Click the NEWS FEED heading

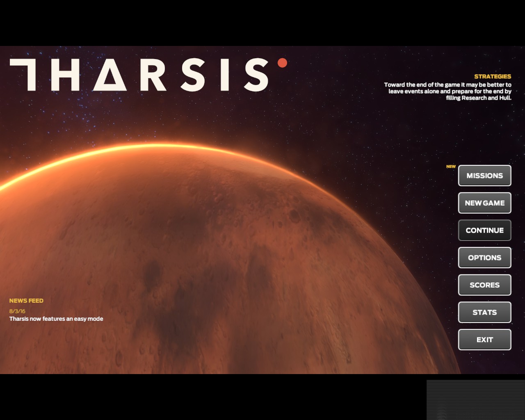26,300
